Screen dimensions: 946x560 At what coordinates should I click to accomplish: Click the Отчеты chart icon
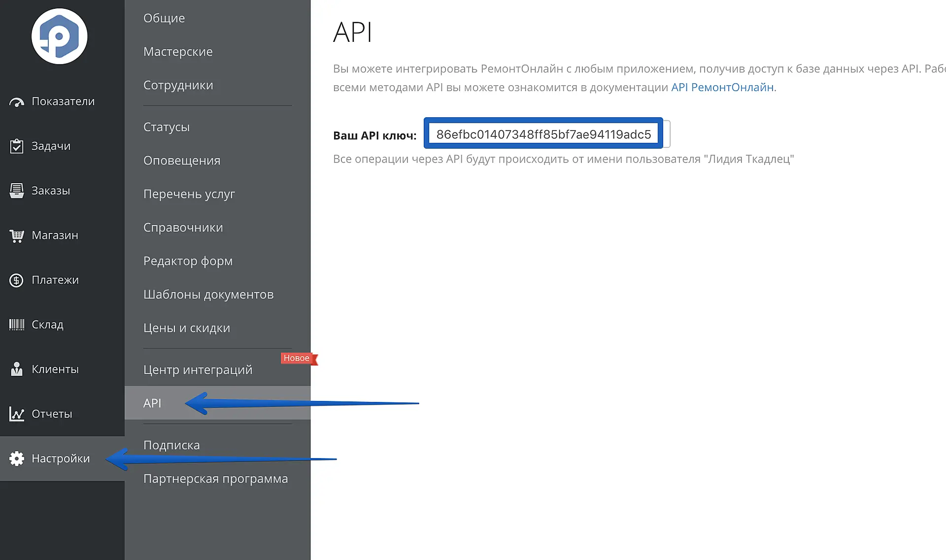coord(17,414)
